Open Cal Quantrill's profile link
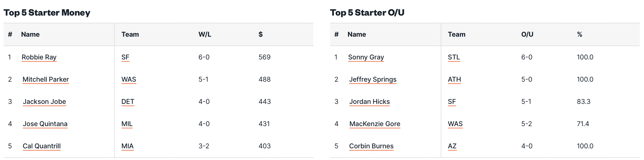This screenshot has height=160, width=644. [42, 146]
